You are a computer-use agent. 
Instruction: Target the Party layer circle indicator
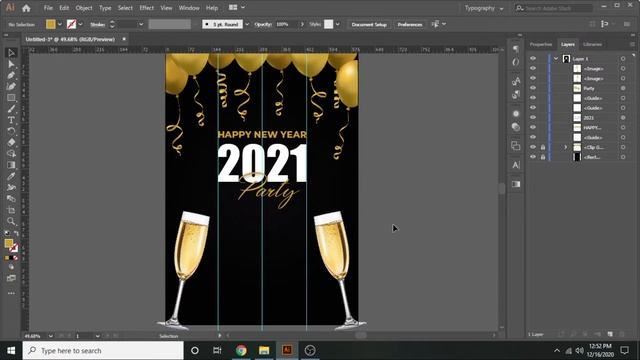tap(623, 88)
